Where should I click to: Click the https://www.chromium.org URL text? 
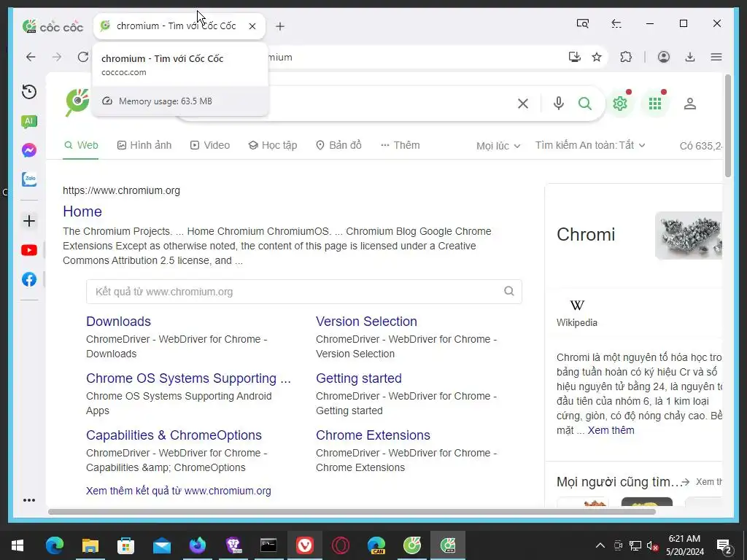122,190
